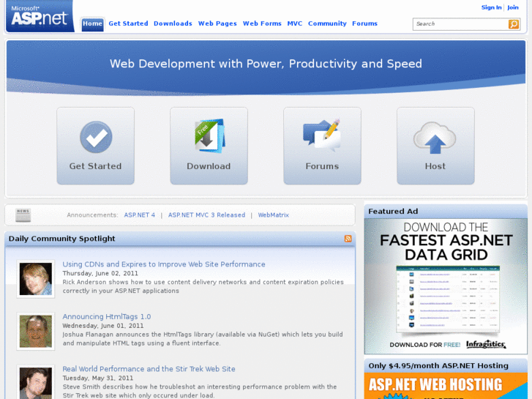
Task: Navigate to the MVC section
Action: pos(294,23)
